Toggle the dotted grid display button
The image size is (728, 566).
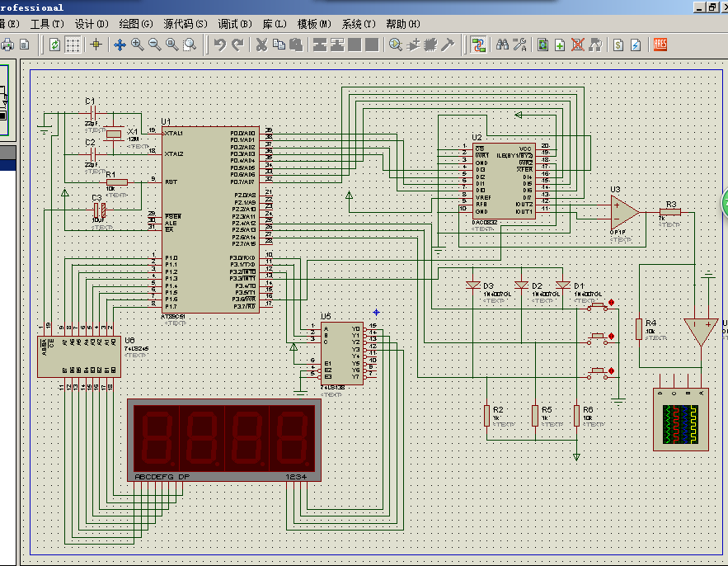click(73, 45)
